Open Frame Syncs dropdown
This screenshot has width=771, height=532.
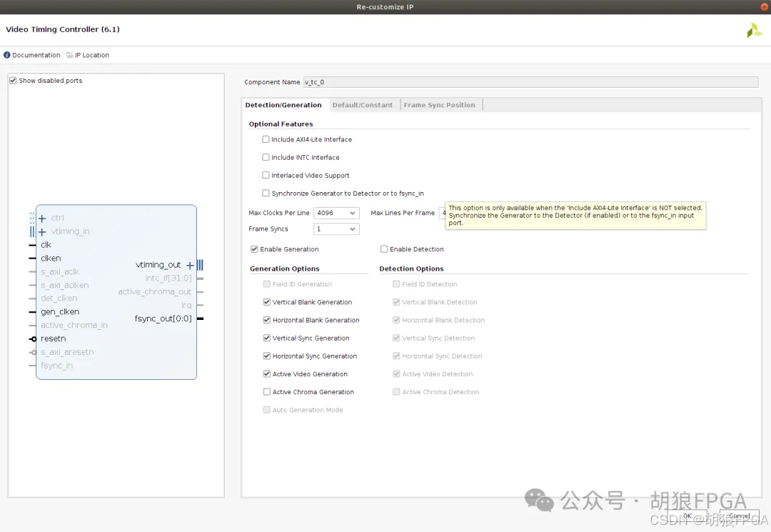tap(336, 229)
